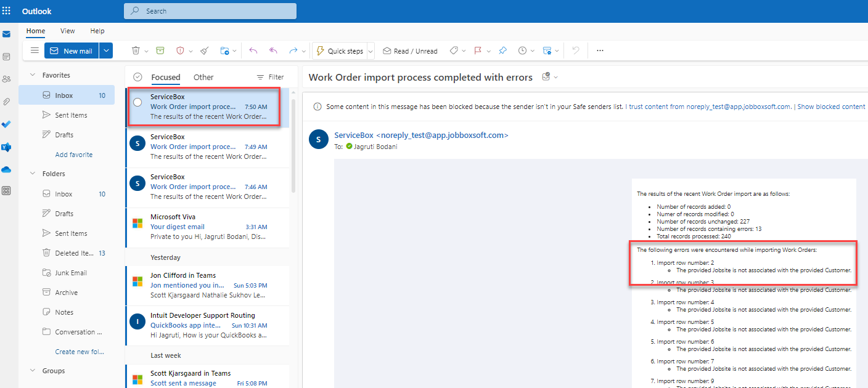
Task: Collapse the Folders section
Action: 33,174
